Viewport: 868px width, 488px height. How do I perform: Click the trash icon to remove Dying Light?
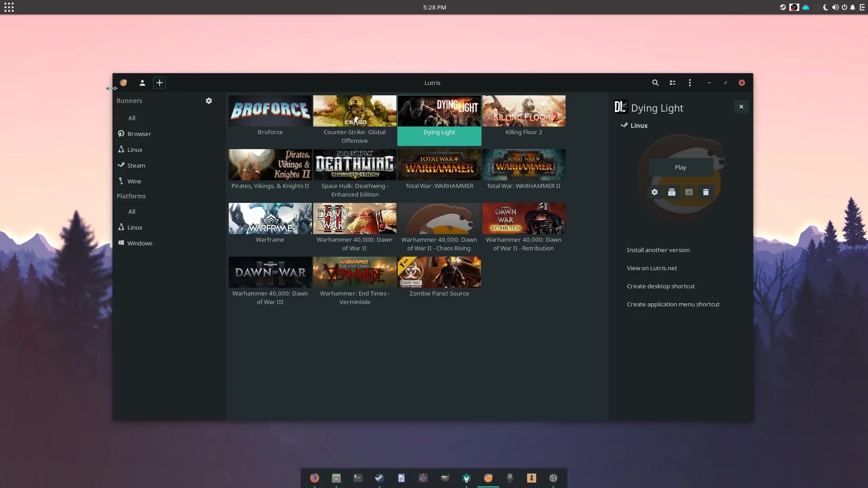pyautogui.click(x=706, y=192)
